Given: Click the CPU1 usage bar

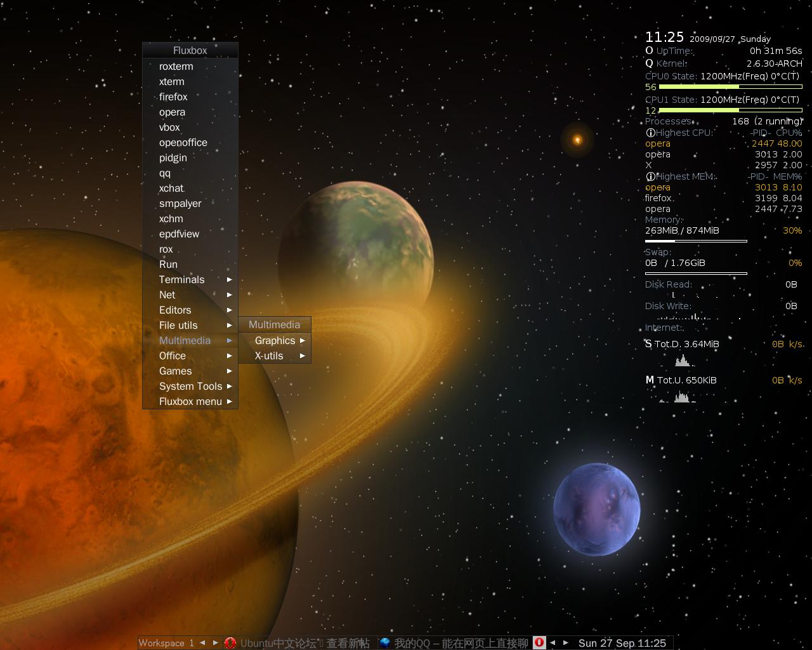Looking at the screenshot, I should point(731,110).
